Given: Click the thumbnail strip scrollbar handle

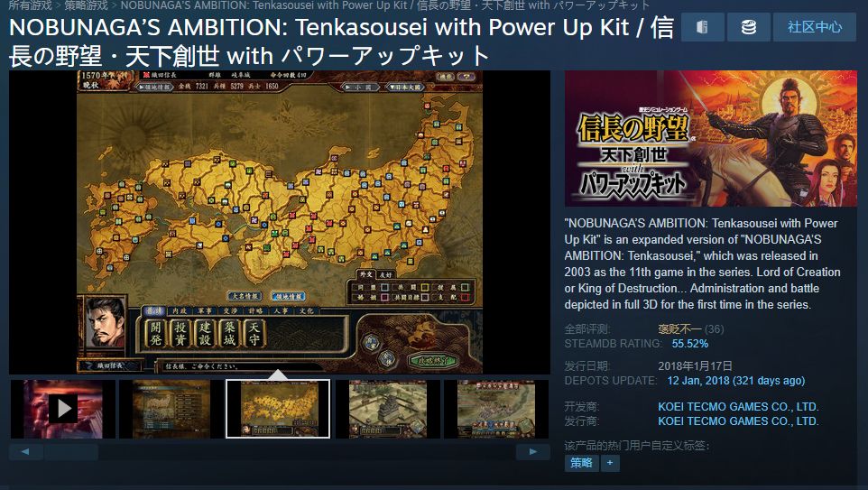Looking at the screenshot, I should coord(71,452).
